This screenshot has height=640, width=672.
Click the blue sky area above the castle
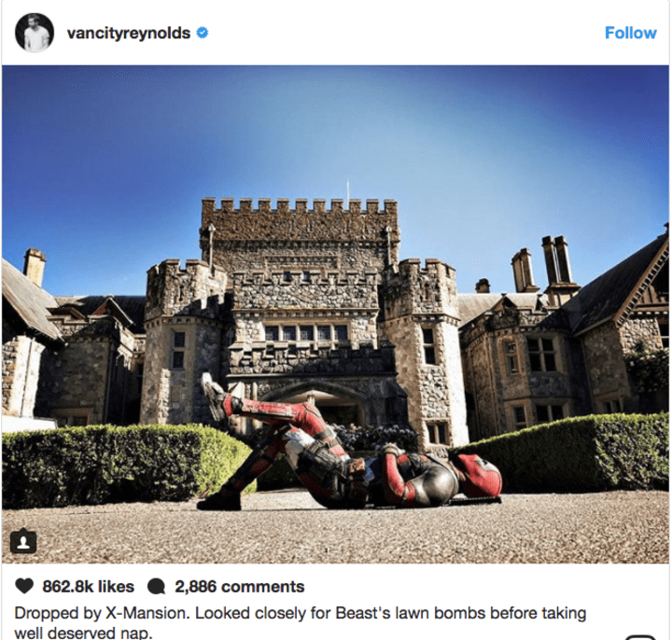(x=334, y=129)
